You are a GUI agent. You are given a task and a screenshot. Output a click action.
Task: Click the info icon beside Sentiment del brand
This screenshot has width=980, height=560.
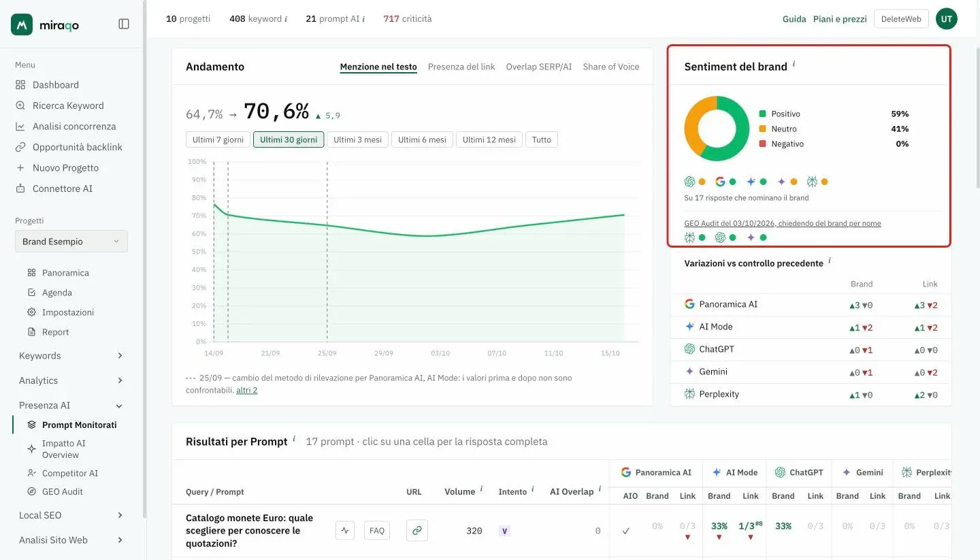[794, 64]
